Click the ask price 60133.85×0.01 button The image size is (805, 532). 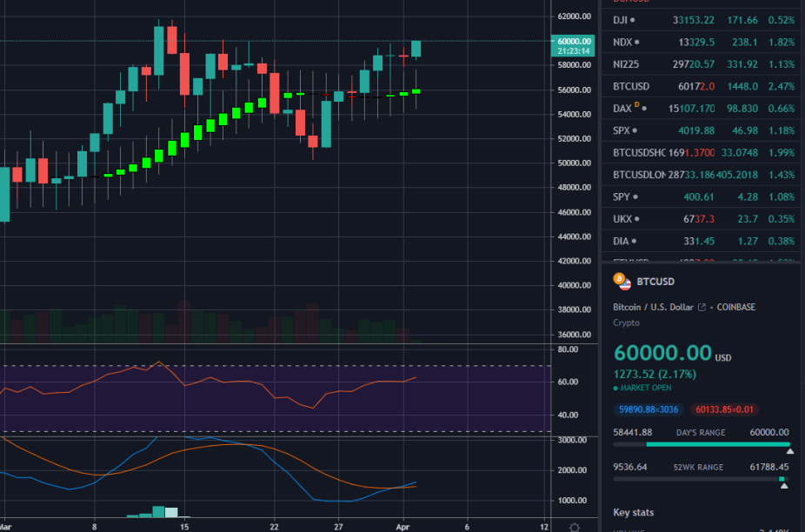pos(724,409)
